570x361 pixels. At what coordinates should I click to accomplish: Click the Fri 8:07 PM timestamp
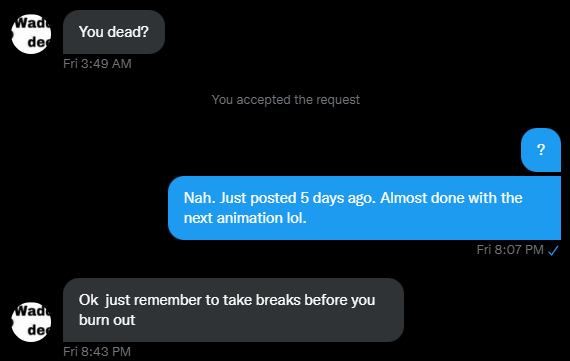pos(510,250)
